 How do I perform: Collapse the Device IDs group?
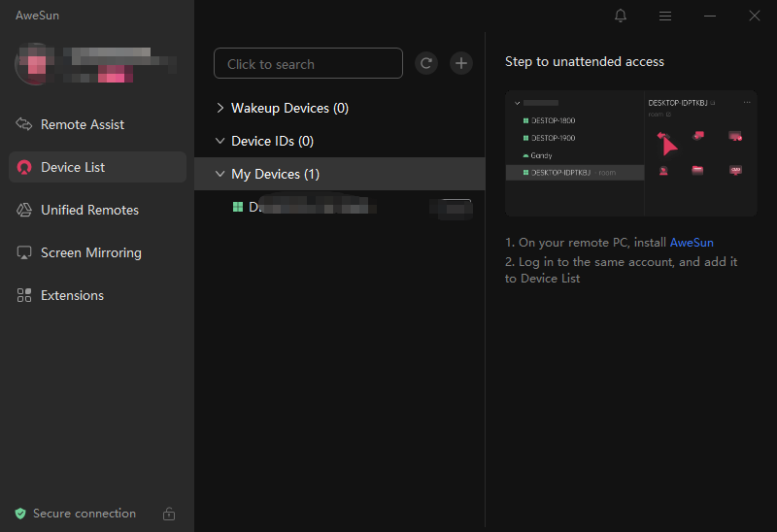(x=220, y=141)
